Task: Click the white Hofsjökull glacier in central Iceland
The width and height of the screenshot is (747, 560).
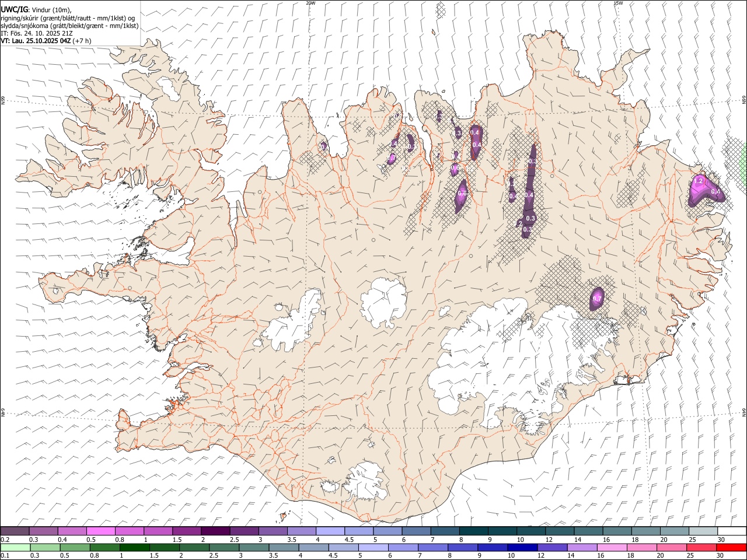Action: 383,302
